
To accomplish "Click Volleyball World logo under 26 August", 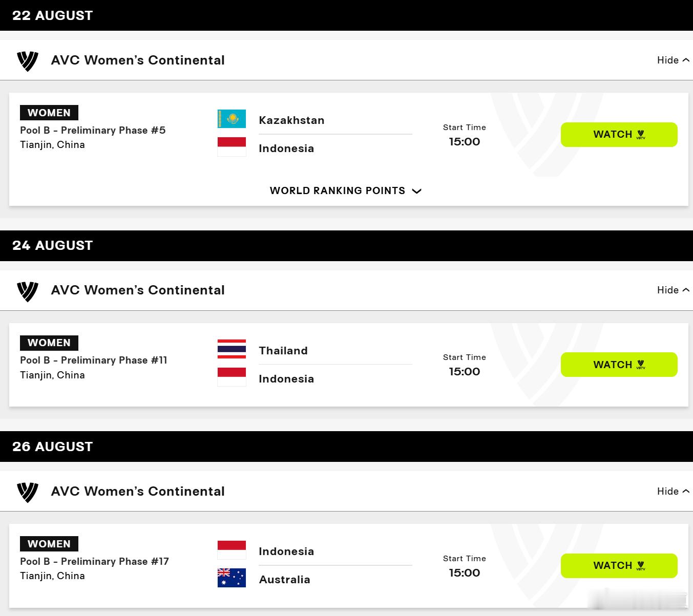I will click(x=28, y=492).
